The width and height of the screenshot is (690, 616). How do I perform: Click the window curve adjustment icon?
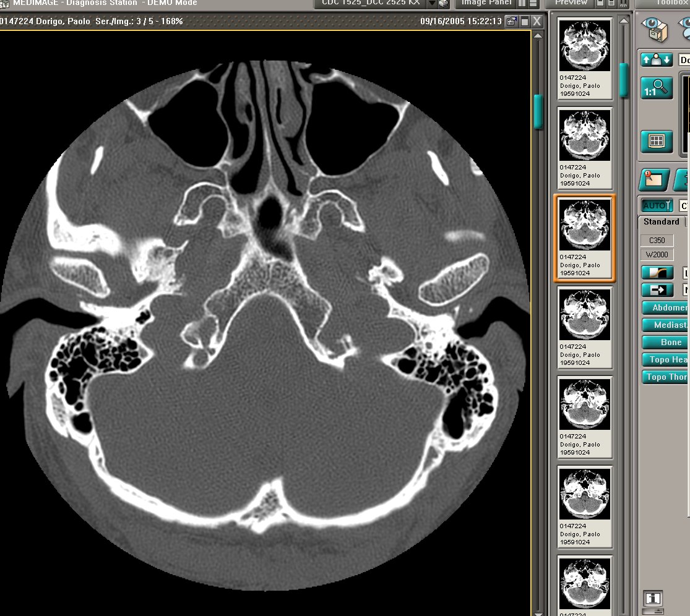tap(657, 273)
